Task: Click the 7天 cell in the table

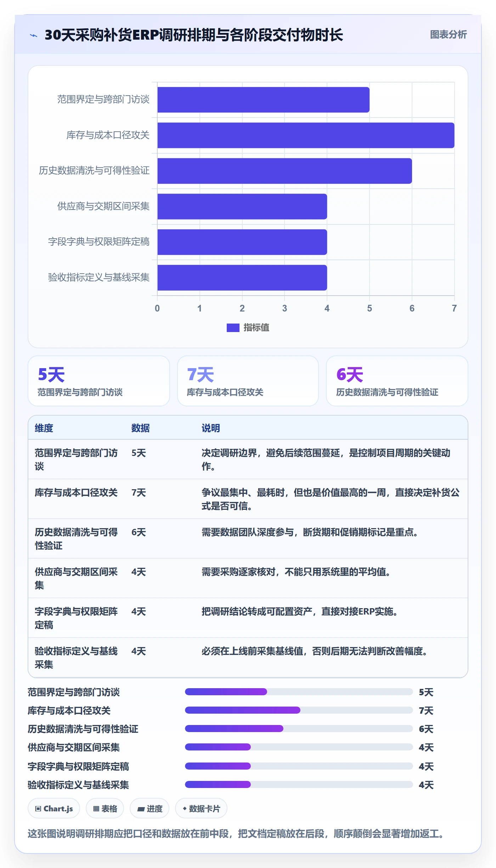Action: click(139, 492)
